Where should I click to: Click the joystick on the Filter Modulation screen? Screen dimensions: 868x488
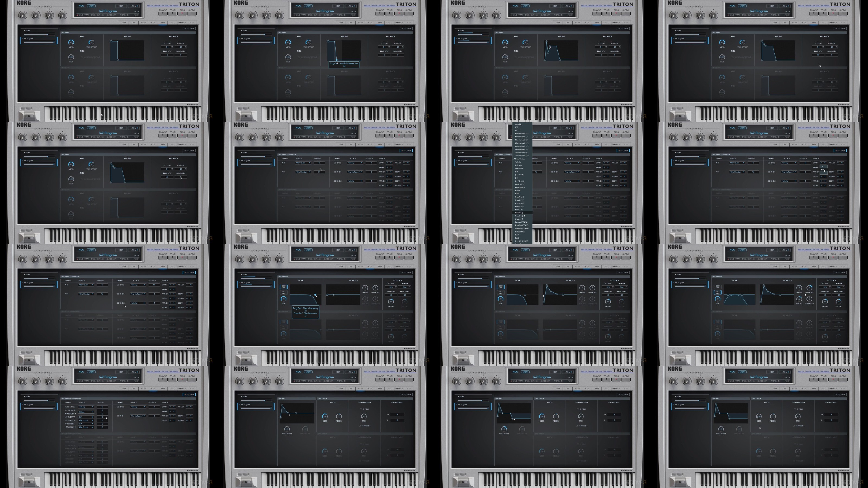(29, 482)
